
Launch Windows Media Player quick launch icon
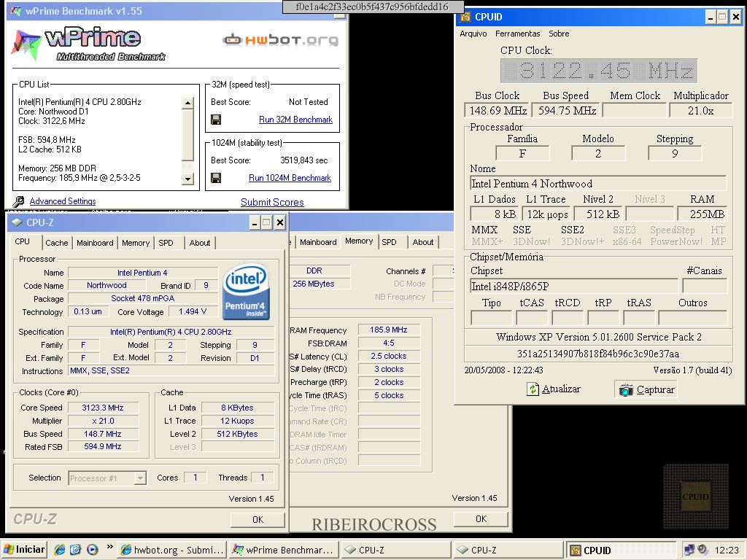pyautogui.click(x=93, y=550)
